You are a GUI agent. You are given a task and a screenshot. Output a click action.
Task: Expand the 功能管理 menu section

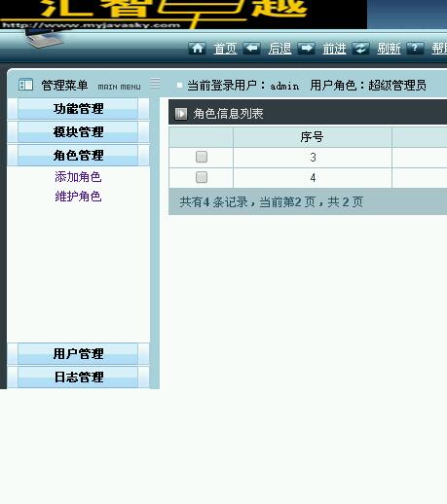[78, 109]
